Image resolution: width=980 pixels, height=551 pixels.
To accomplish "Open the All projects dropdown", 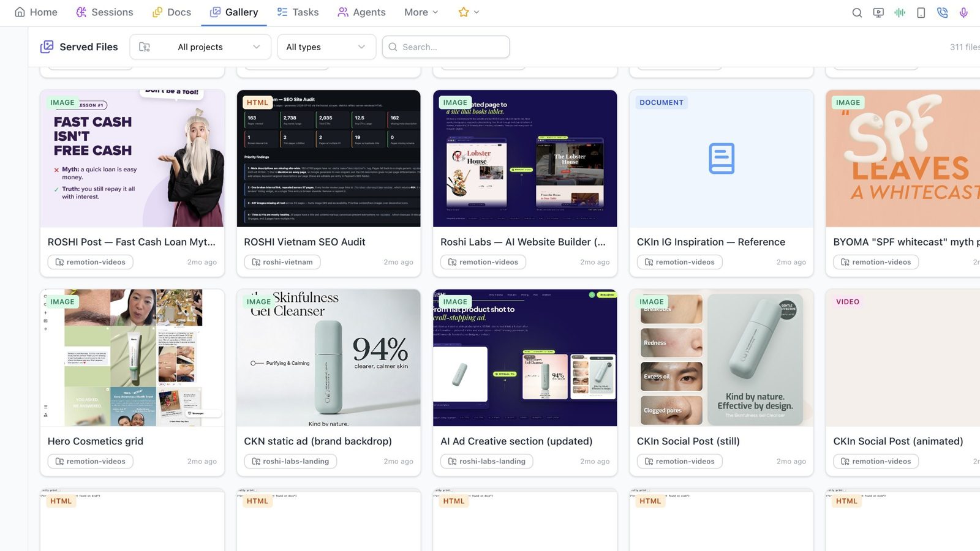I will (x=200, y=47).
